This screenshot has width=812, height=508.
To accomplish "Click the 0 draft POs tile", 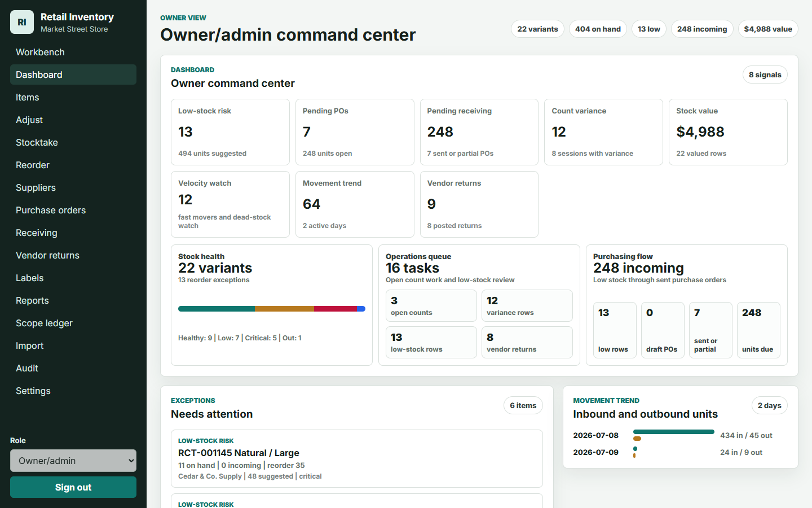I will [x=663, y=330].
